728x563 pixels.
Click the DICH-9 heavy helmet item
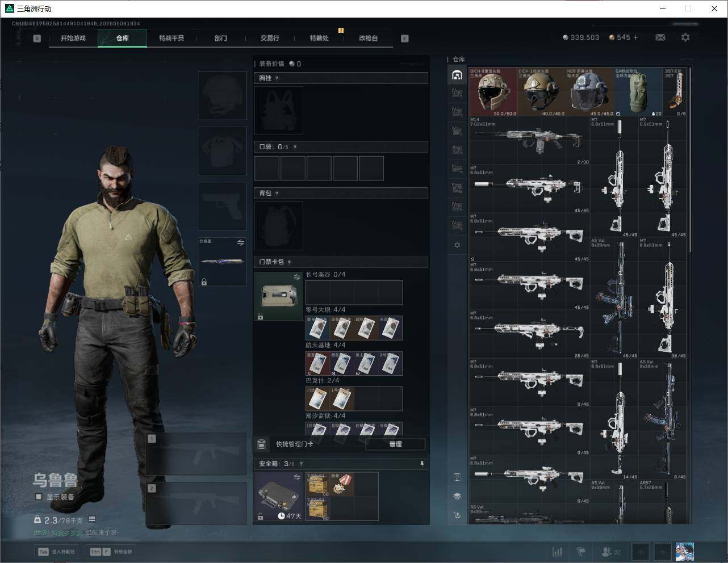pos(493,92)
